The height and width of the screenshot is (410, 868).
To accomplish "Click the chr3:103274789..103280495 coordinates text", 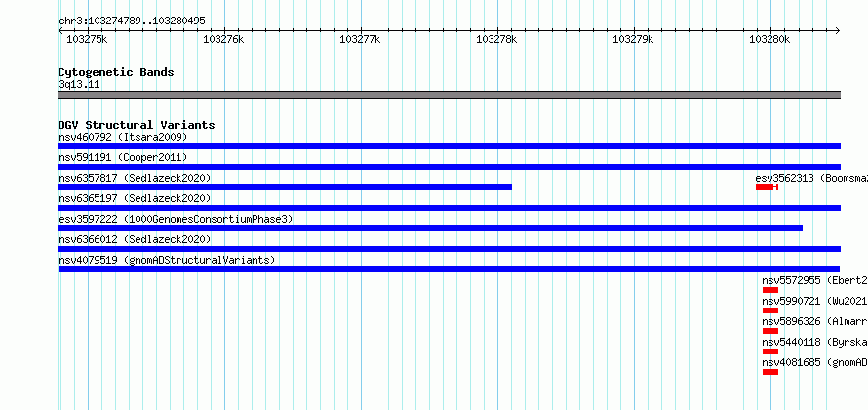I will click(x=132, y=21).
